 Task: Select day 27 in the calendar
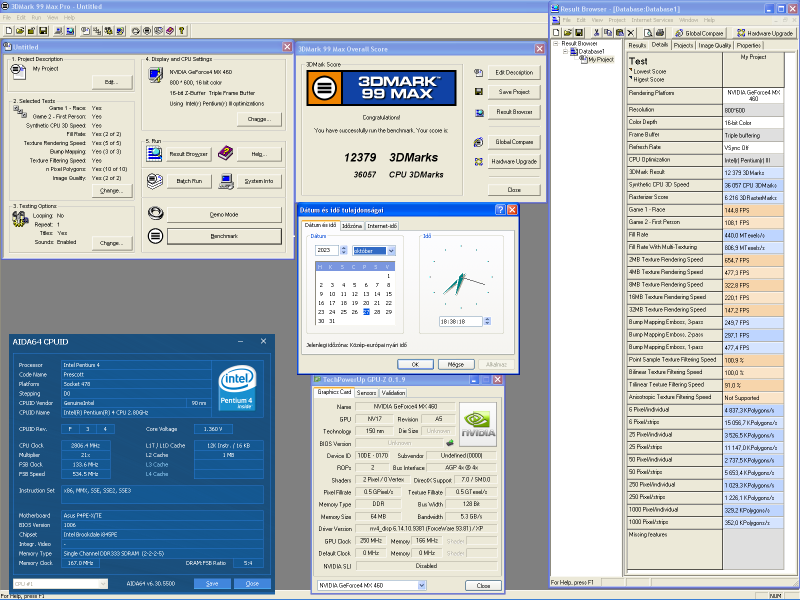click(366, 312)
